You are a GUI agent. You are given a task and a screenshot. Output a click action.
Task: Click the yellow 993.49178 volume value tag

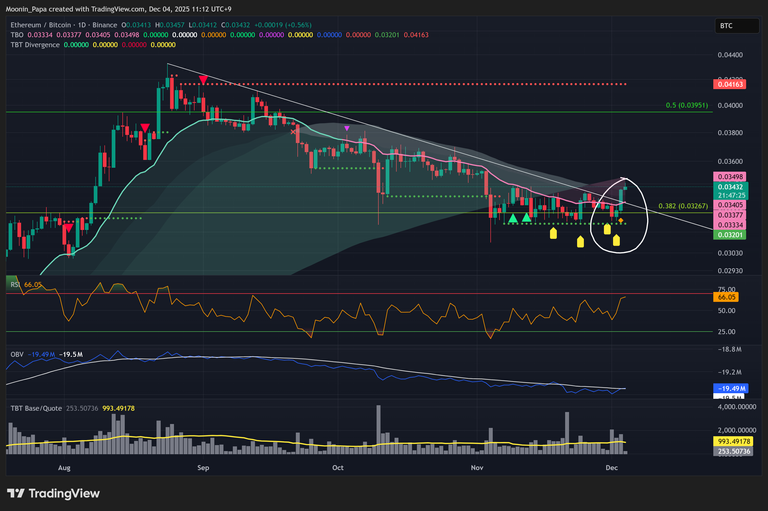coord(734,440)
